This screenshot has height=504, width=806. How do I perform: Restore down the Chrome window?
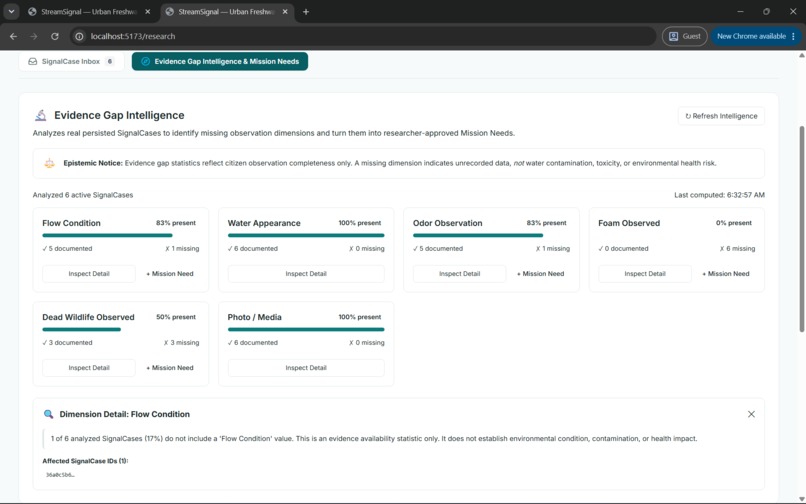coord(766,11)
